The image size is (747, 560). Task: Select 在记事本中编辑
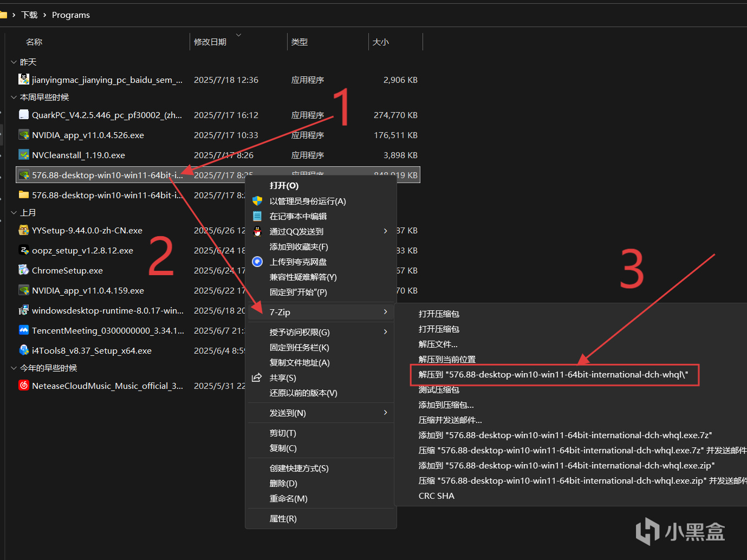[x=298, y=216]
